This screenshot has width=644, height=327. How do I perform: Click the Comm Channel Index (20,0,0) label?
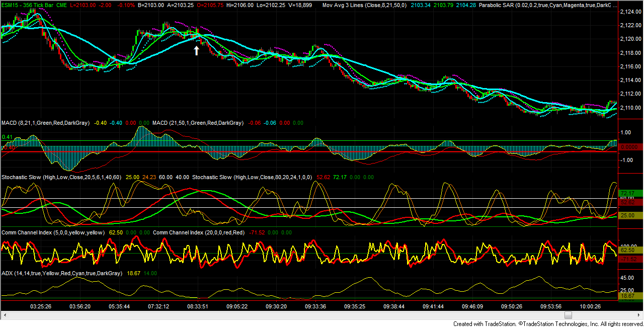click(199, 232)
